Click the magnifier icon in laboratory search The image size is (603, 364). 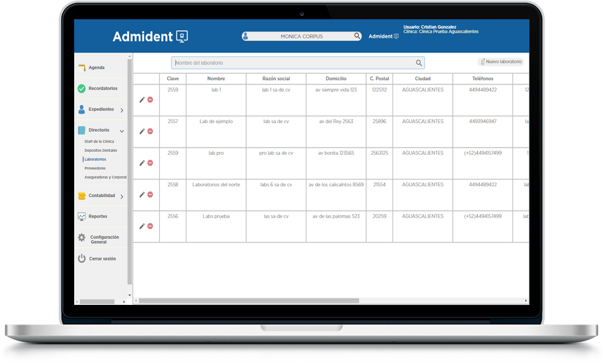tap(419, 63)
